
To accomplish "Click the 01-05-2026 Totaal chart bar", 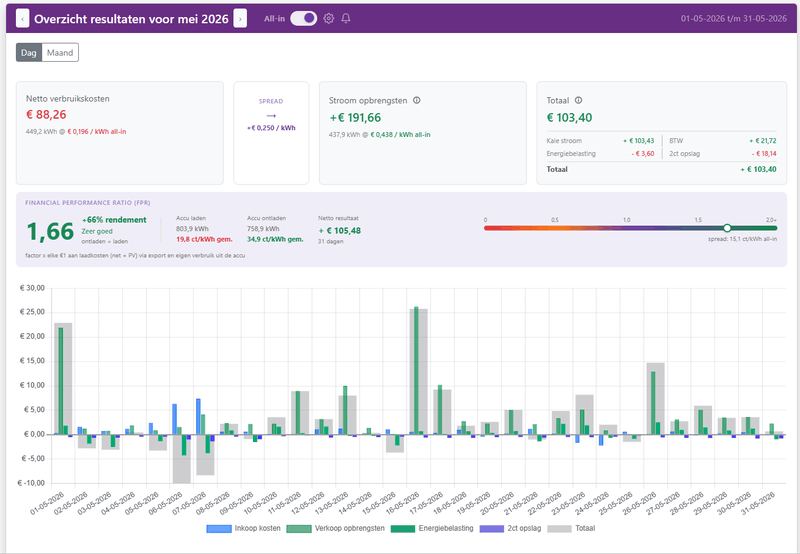I will pyautogui.click(x=63, y=379).
